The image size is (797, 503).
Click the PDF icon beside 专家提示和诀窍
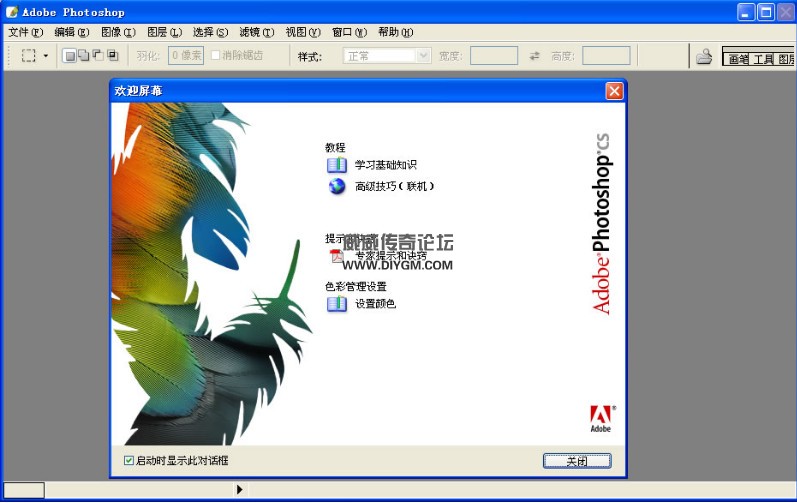(x=336, y=256)
